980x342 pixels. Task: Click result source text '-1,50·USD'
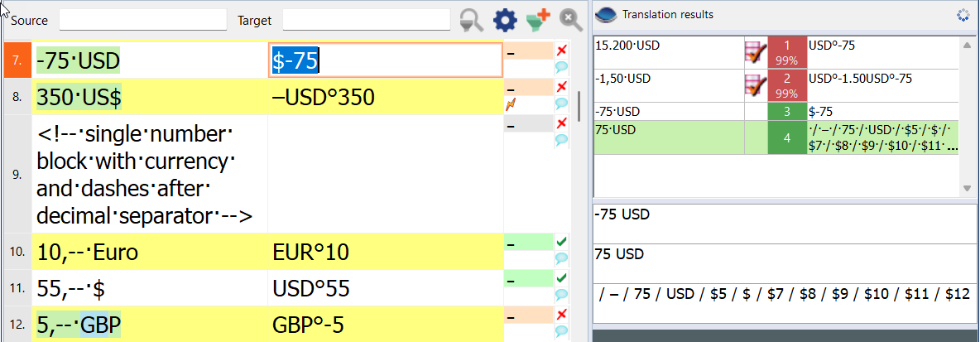click(x=623, y=78)
